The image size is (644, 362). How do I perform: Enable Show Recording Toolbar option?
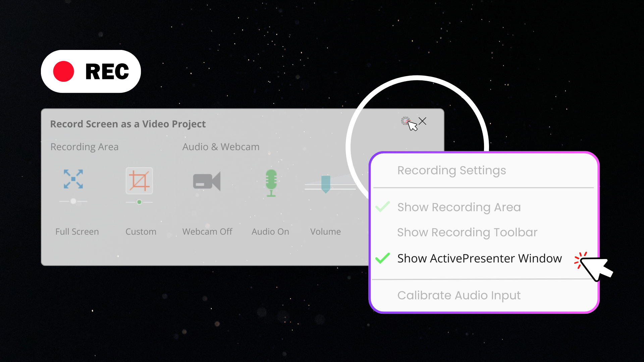pos(467,232)
